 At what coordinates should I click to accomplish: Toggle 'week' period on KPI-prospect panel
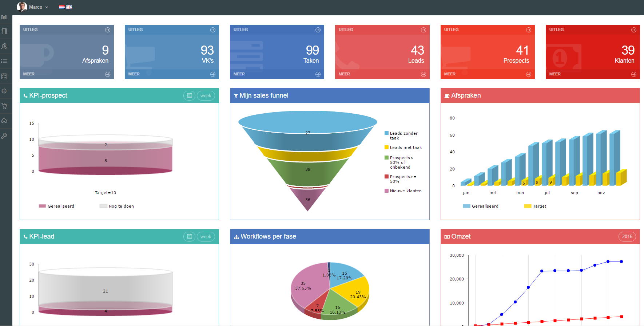click(206, 96)
